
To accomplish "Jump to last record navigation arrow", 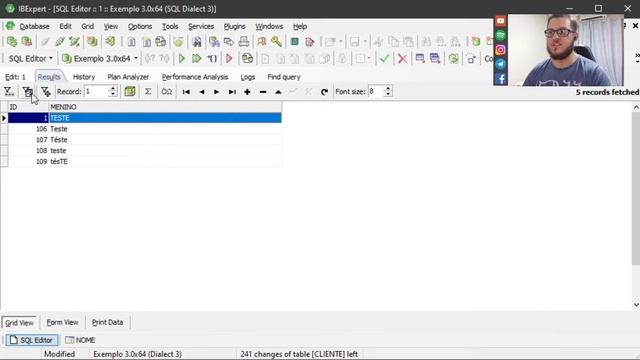I will pos(232,92).
